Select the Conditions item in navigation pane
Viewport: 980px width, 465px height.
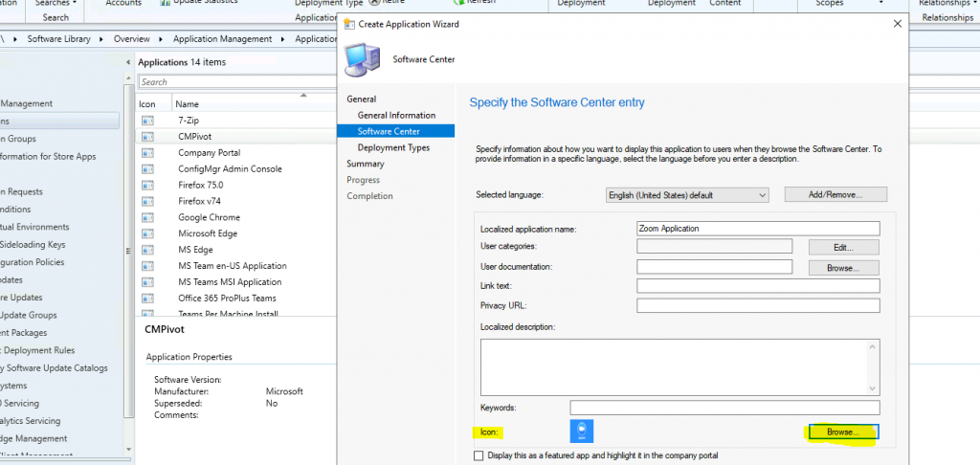[15, 210]
